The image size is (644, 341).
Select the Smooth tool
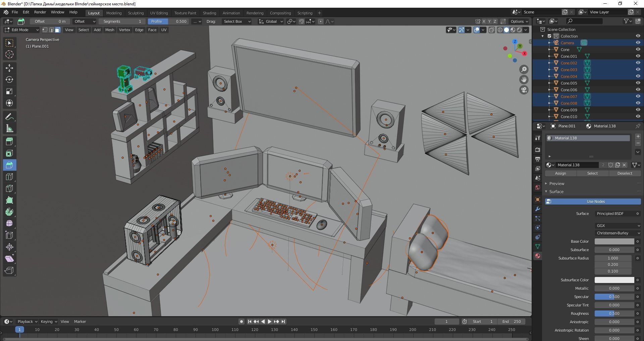pyautogui.click(x=9, y=224)
